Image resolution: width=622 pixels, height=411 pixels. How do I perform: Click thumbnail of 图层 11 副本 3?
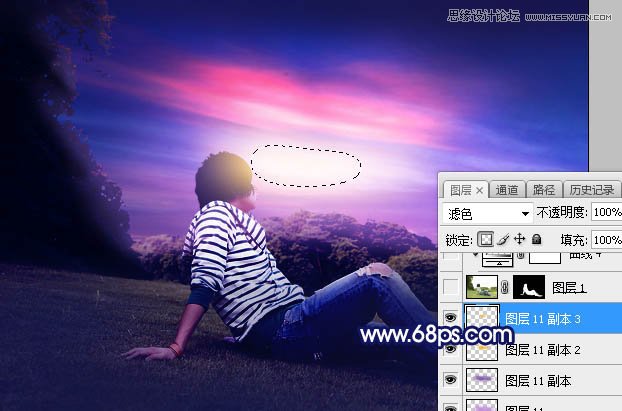tap(482, 317)
